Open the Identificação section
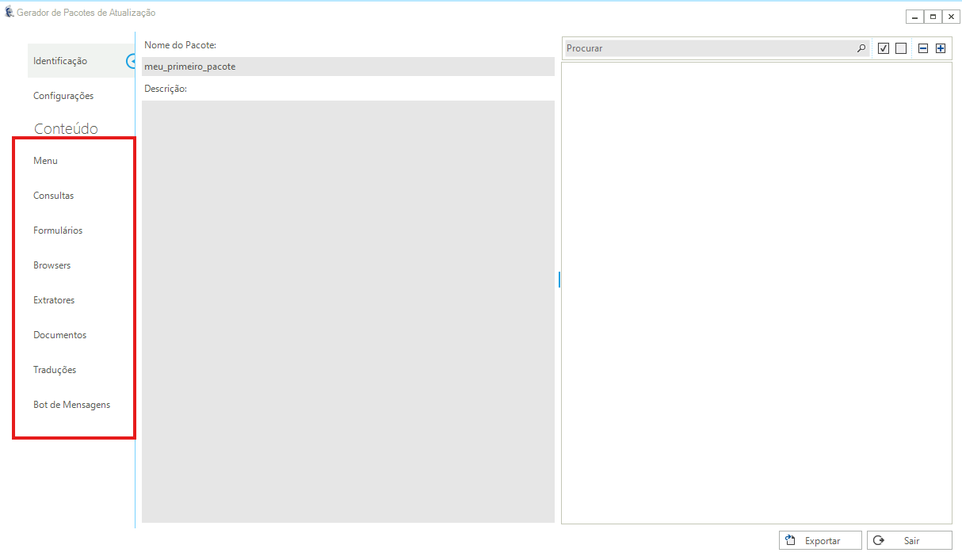Screen dimensions: 962x560 pyautogui.click(x=60, y=61)
